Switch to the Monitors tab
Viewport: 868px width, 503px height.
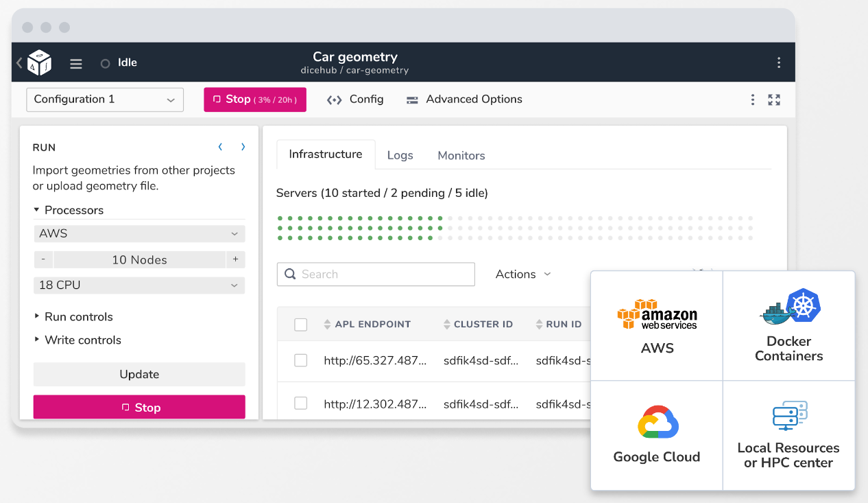461,155
